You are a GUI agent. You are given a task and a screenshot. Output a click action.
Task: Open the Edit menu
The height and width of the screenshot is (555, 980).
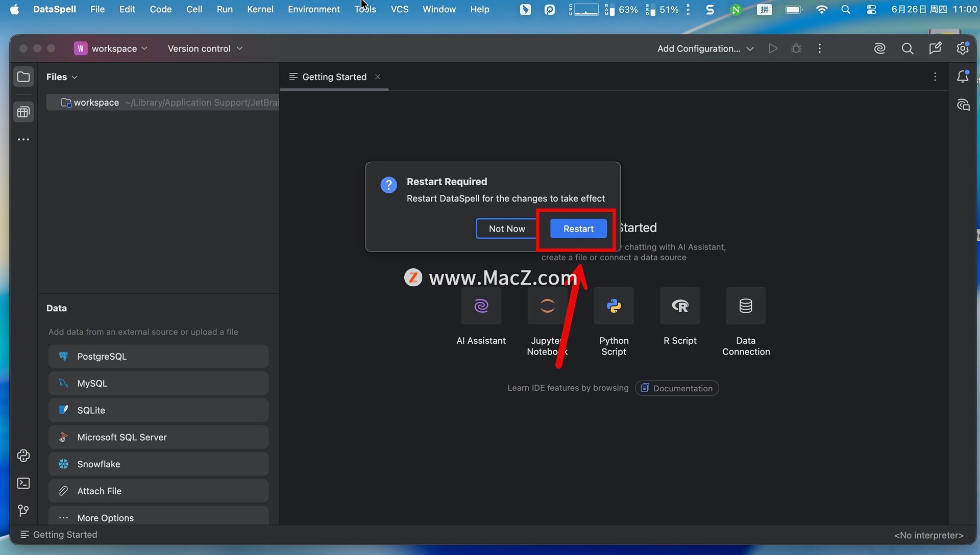pyautogui.click(x=127, y=9)
